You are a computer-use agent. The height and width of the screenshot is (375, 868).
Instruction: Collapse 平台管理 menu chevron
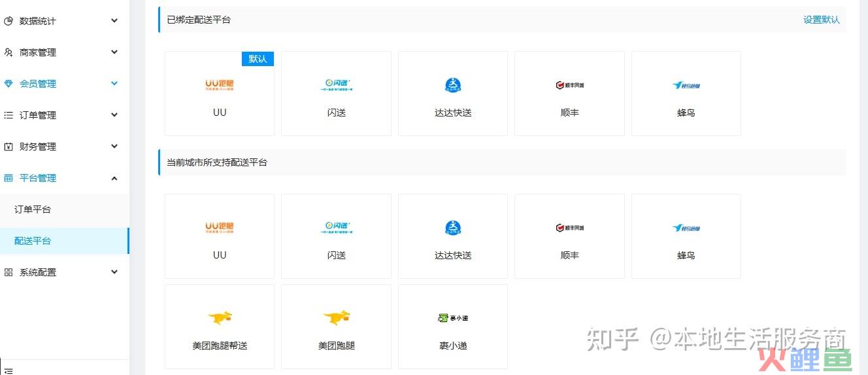pyautogui.click(x=114, y=178)
